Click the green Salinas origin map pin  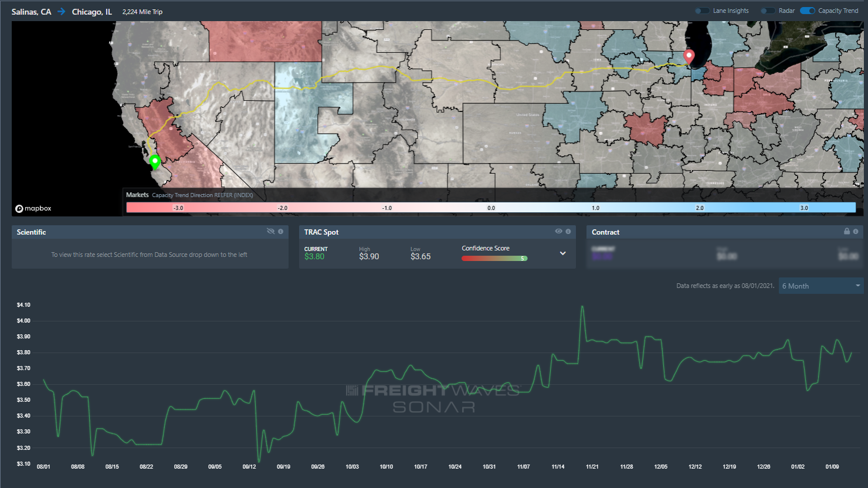(155, 161)
